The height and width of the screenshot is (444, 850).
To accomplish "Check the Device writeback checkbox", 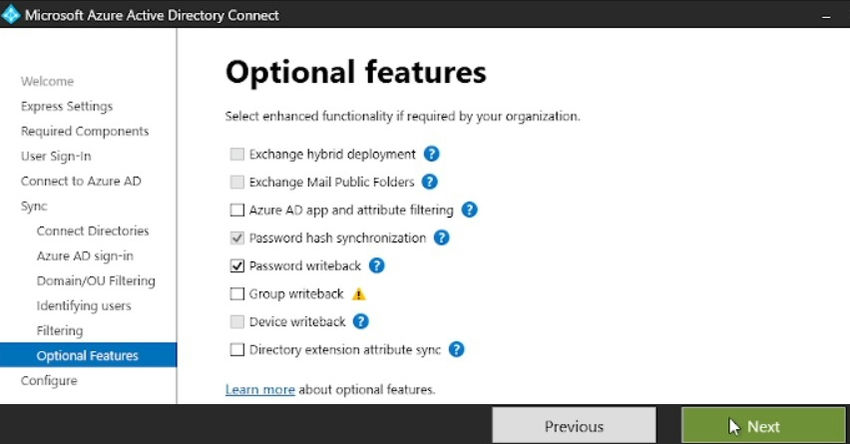I will (237, 321).
